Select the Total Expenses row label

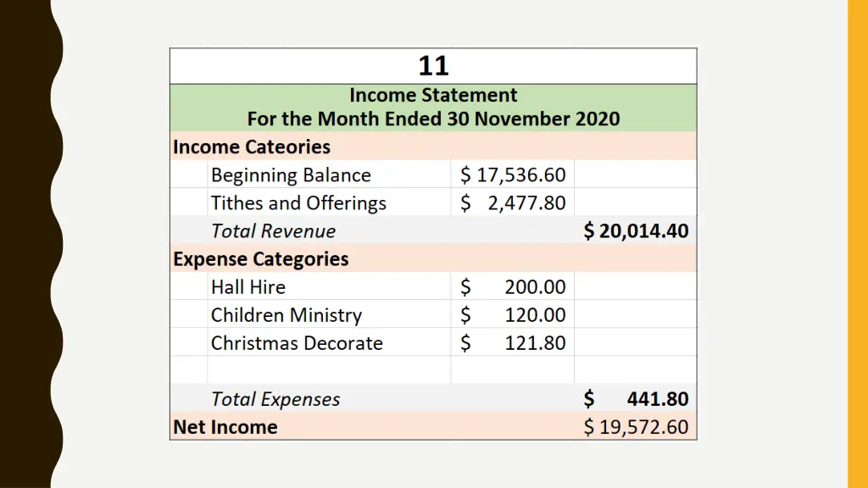click(x=275, y=399)
